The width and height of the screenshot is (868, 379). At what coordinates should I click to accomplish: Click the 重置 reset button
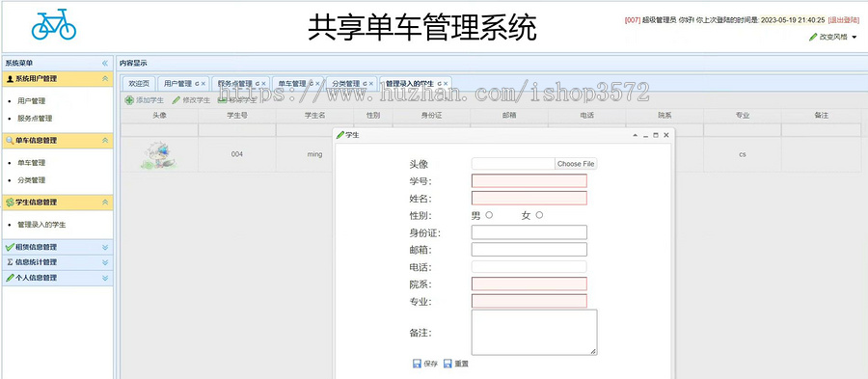pos(456,364)
